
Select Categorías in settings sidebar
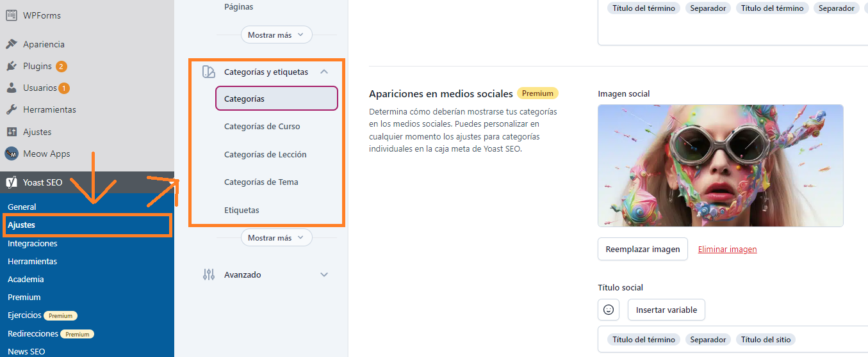click(x=276, y=99)
